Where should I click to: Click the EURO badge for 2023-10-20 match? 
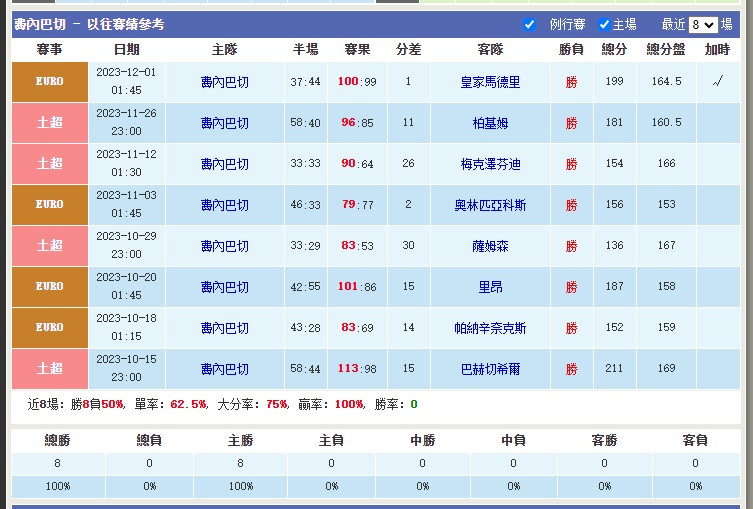pos(50,287)
